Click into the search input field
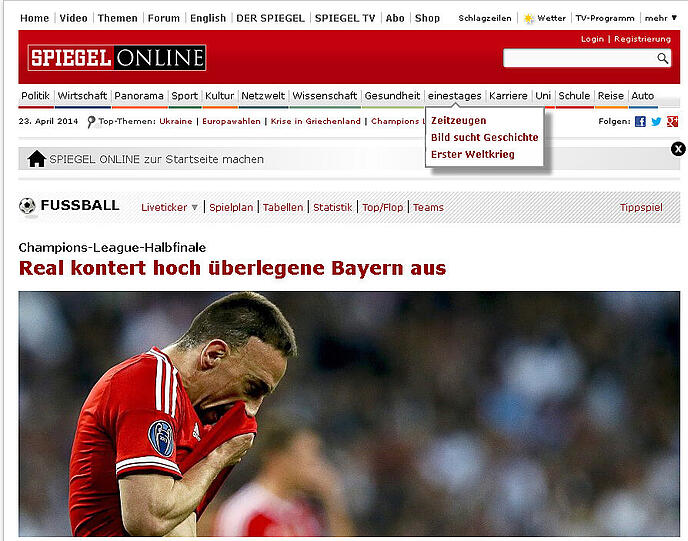Image resolution: width=688 pixels, height=541 pixels. click(x=578, y=59)
